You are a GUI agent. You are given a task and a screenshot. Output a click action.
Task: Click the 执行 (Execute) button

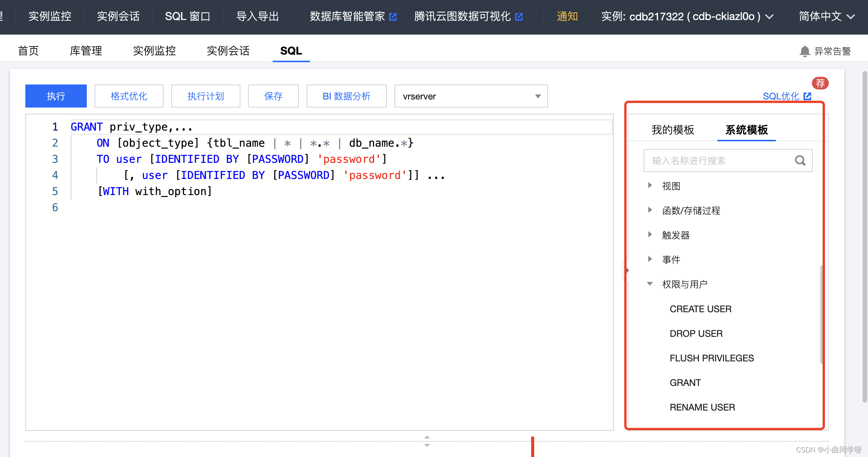click(x=56, y=96)
